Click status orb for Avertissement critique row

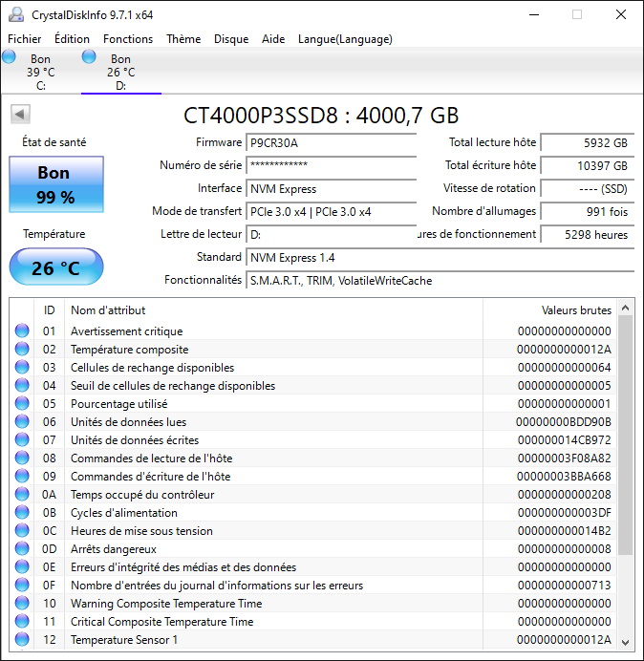pos(22,330)
